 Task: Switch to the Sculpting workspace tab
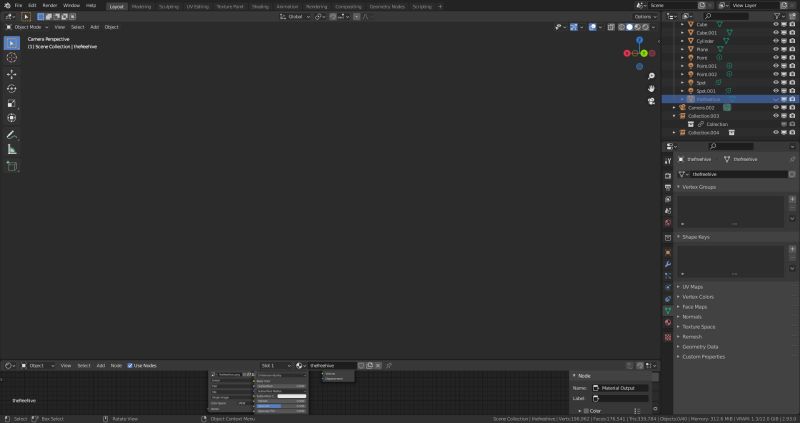169,7
